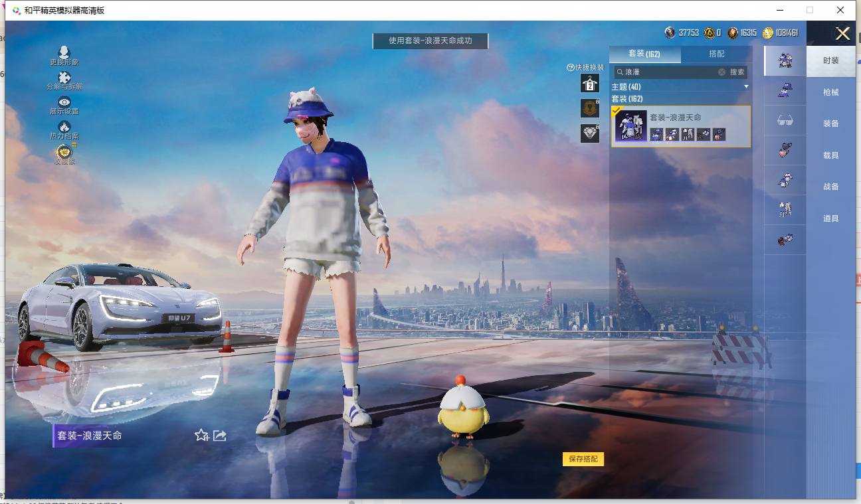Select the 套装-浪漫天命 outfit thumbnail
Screen dimensions: 861x504
630,126
